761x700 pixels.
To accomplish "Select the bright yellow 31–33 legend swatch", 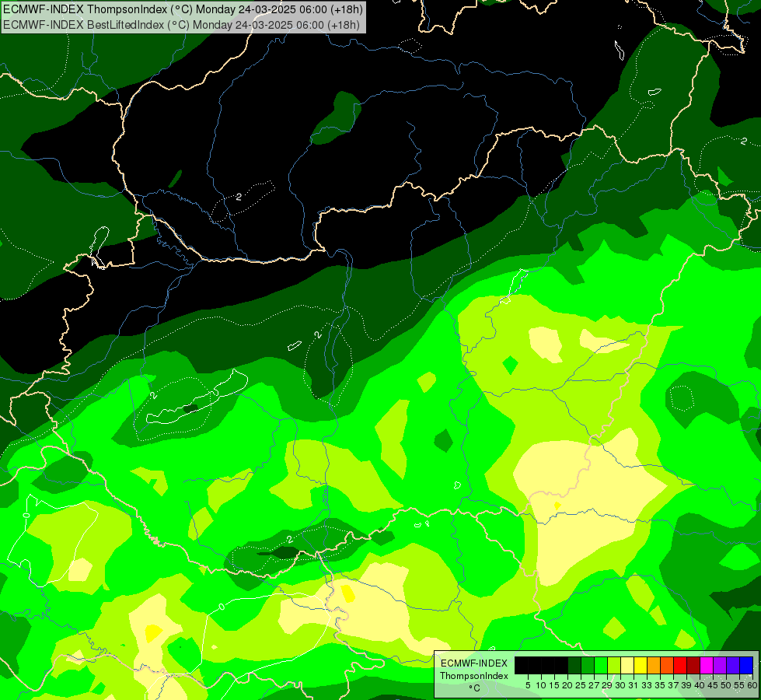I will pyautogui.click(x=641, y=665).
